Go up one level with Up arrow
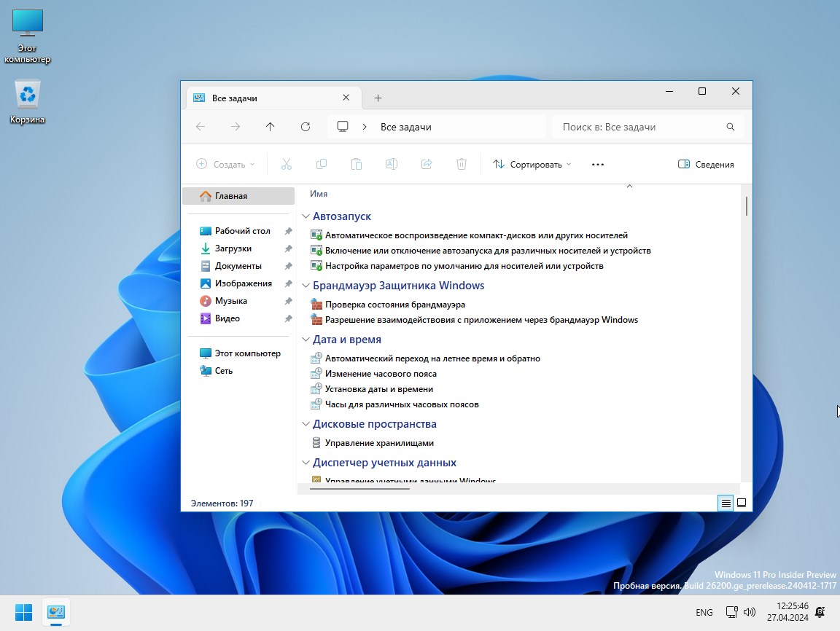 (x=270, y=127)
